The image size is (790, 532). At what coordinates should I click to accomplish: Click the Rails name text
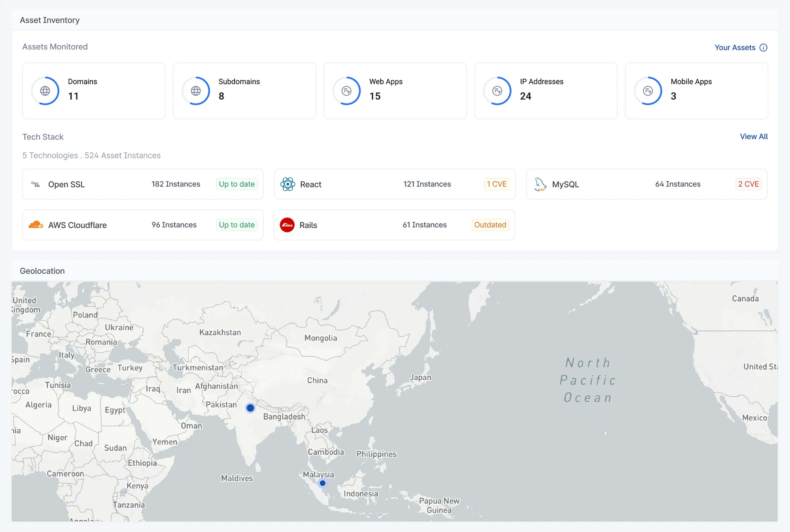click(x=308, y=225)
